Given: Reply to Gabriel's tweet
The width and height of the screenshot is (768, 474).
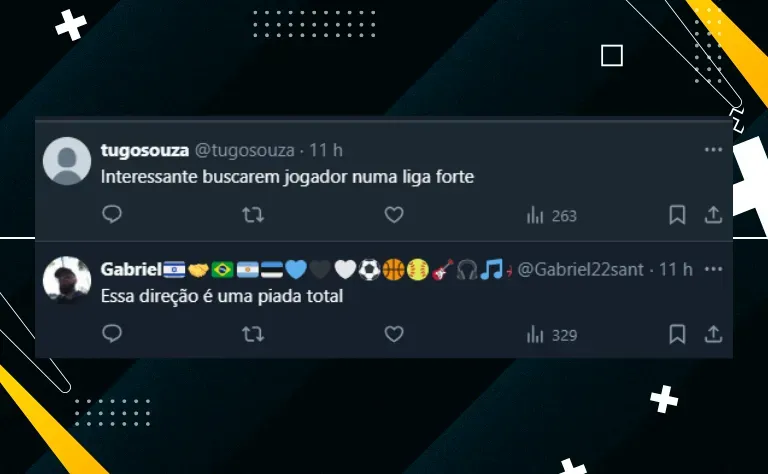Looking at the screenshot, I should (x=112, y=334).
